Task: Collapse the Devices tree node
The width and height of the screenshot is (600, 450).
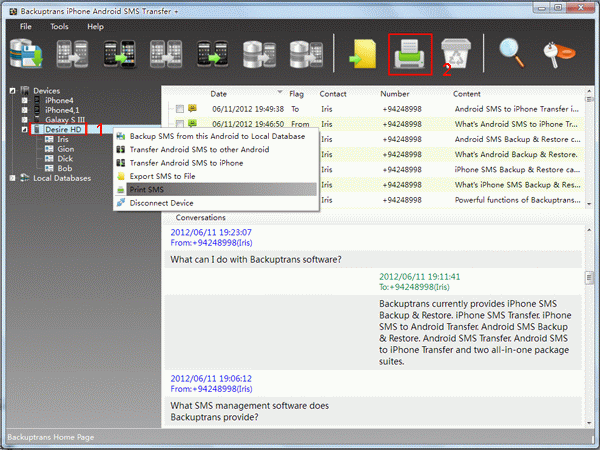Action: tap(12, 91)
